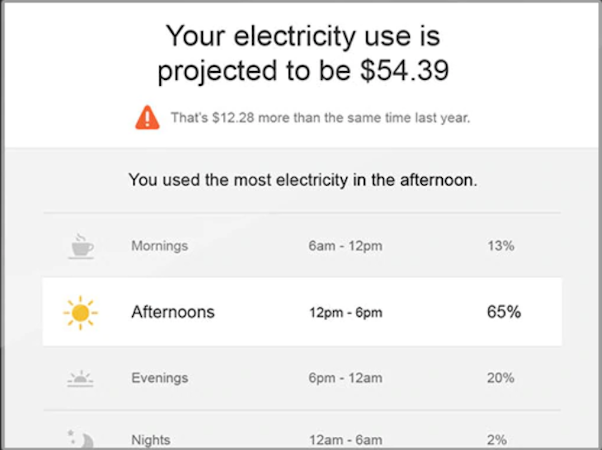Select the highlighted Afternoons label
This screenshot has height=450, width=602.
[173, 312]
